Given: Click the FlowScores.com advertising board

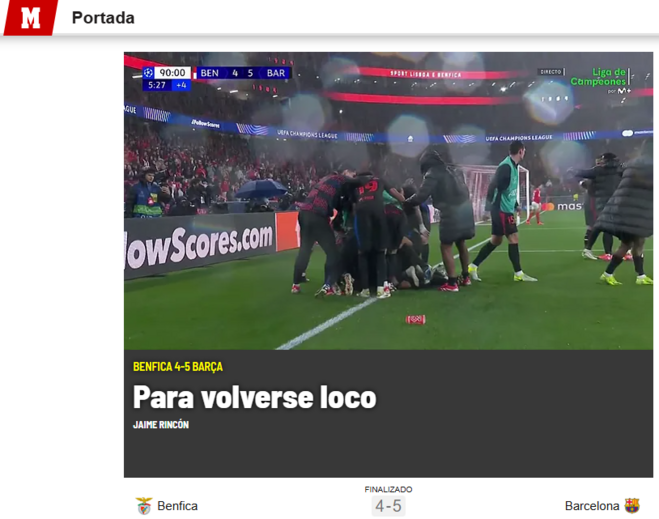Looking at the screenshot, I should [200, 246].
